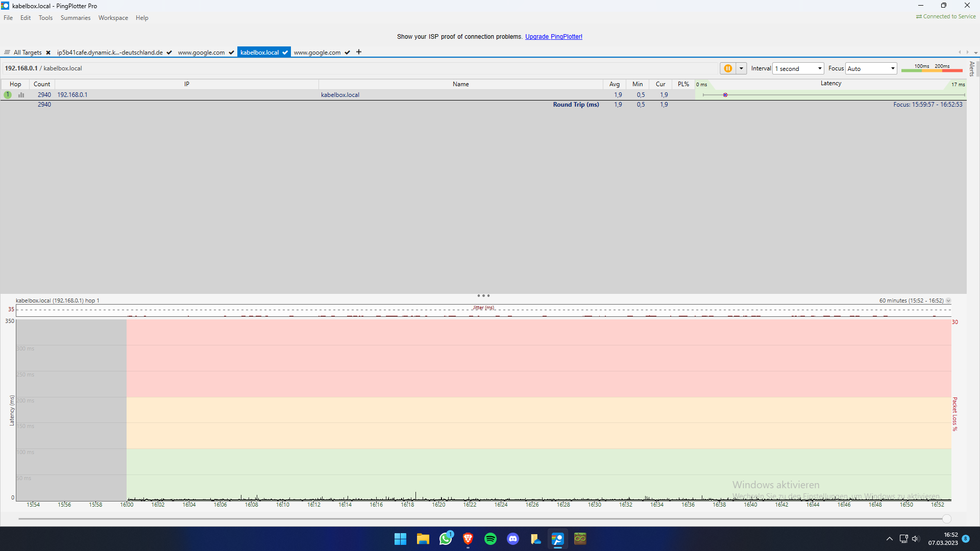This screenshot has width=980, height=551.
Task: Open the target list hamburger menu
Action: pyautogui.click(x=7, y=52)
